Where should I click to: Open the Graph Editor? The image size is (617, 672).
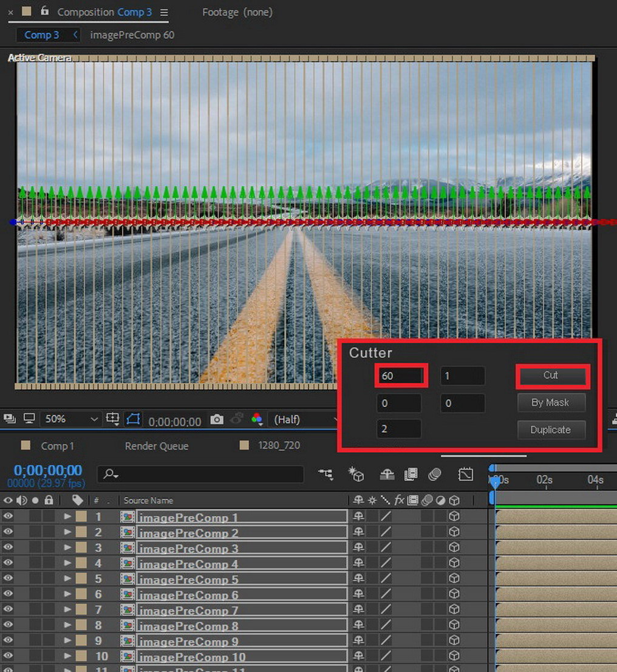tap(465, 474)
